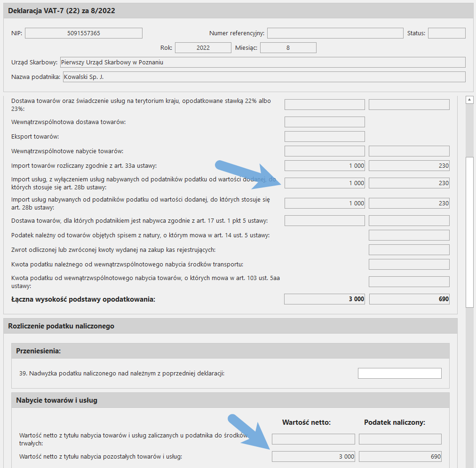Click the Urząd Skarbowy field

(262, 62)
